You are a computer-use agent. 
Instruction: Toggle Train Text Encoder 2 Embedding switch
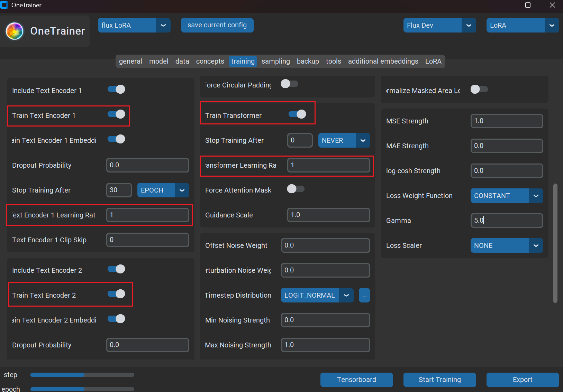click(x=116, y=319)
